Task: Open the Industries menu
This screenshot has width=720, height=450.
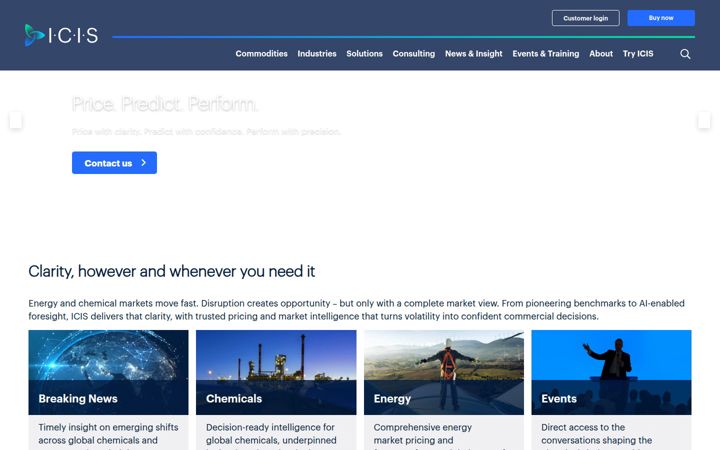Action: coord(317,54)
